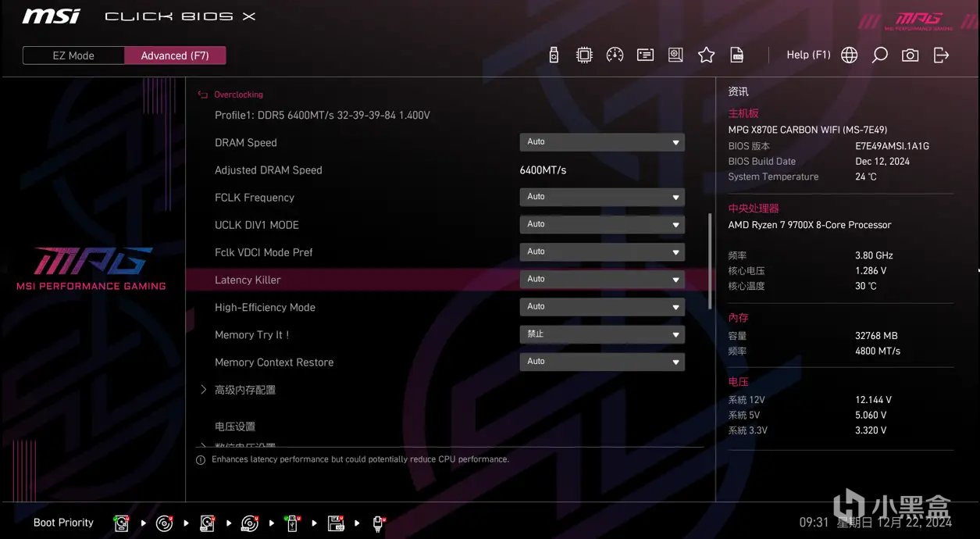Click the 资讯 panel heading

(x=738, y=91)
